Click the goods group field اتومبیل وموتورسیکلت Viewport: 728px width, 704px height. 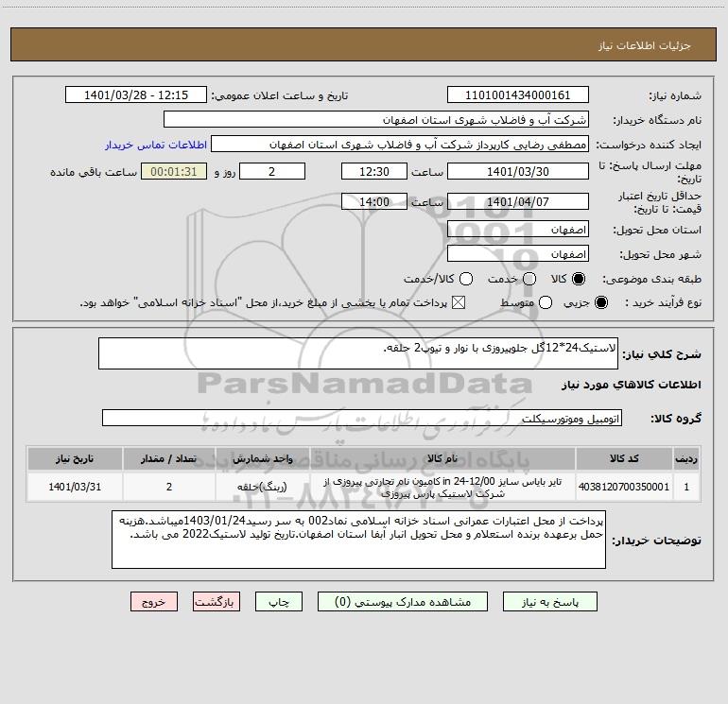click(362, 418)
